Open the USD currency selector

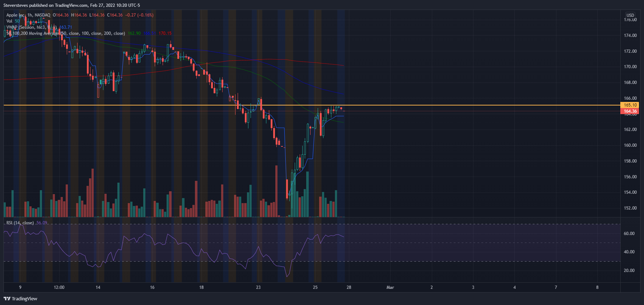coord(630,15)
